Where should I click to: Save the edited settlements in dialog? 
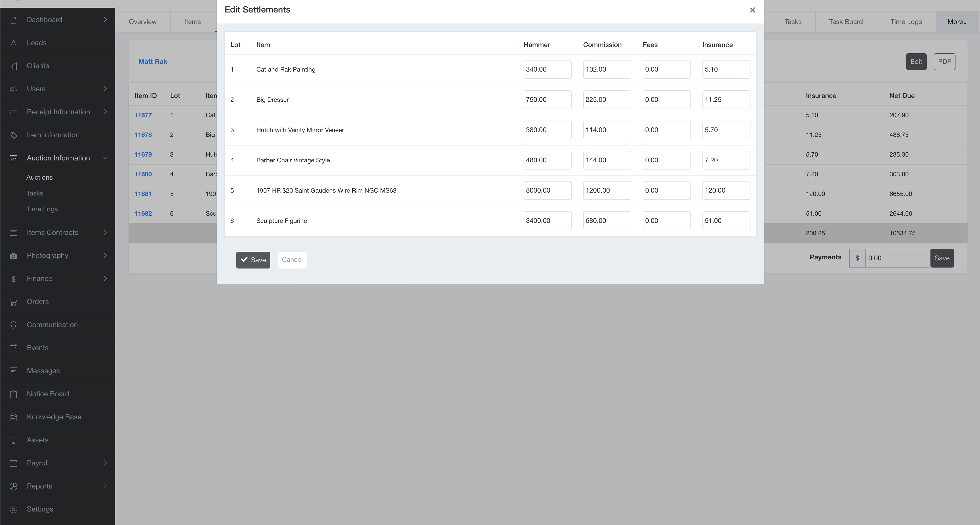click(253, 260)
